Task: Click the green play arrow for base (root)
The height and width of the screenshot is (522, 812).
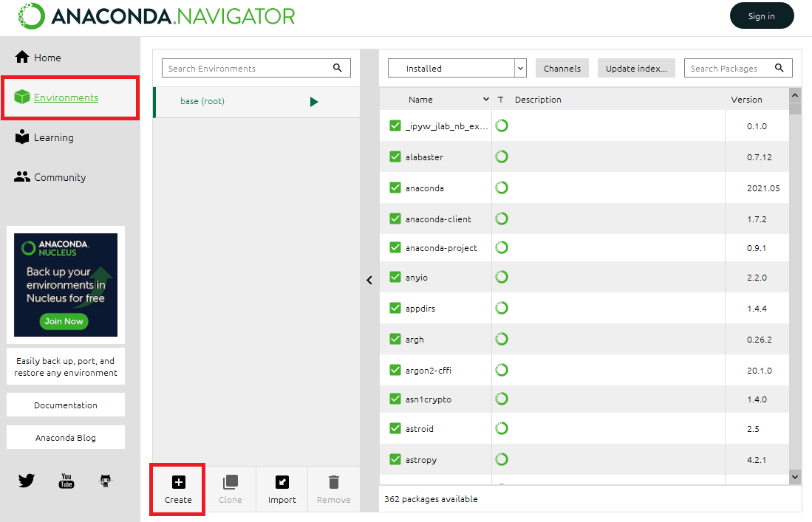Action: pos(314,102)
